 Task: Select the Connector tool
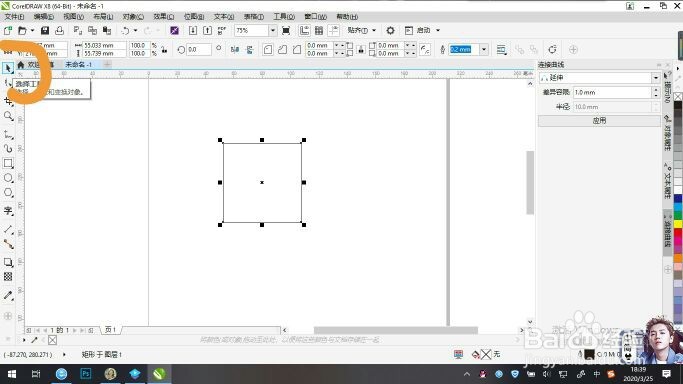point(8,244)
